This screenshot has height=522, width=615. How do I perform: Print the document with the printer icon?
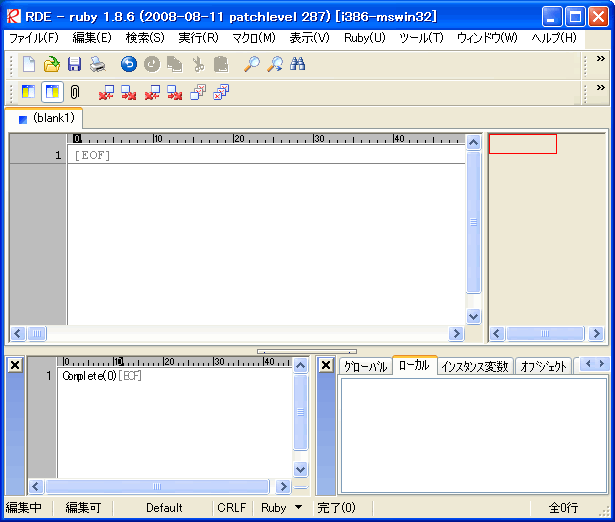tap(97, 64)
